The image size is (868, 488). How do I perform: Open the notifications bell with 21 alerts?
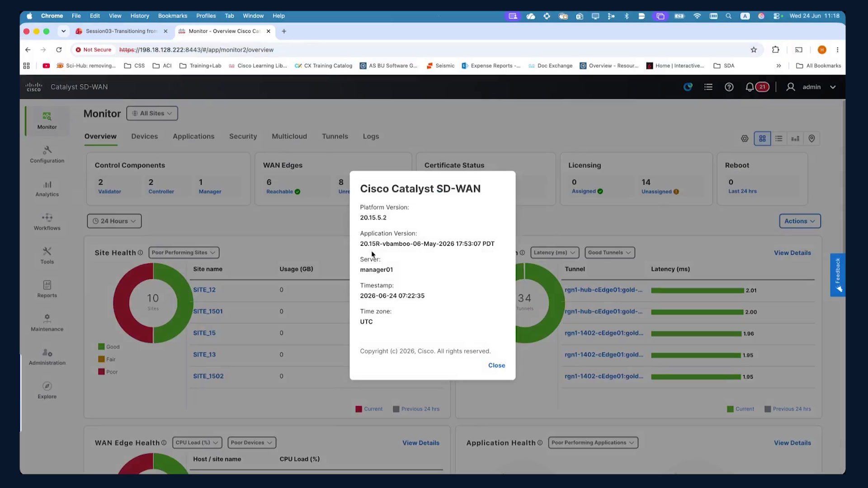pyautogui.click(x=757, y=87)
